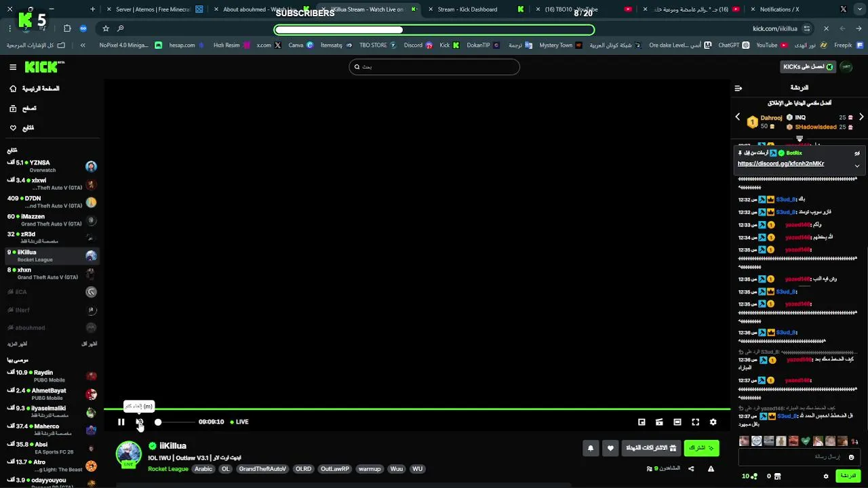The width and height of the screenshot is (868, 488).
Task: Open the Discord bookmark
Action: pos(418,45)
